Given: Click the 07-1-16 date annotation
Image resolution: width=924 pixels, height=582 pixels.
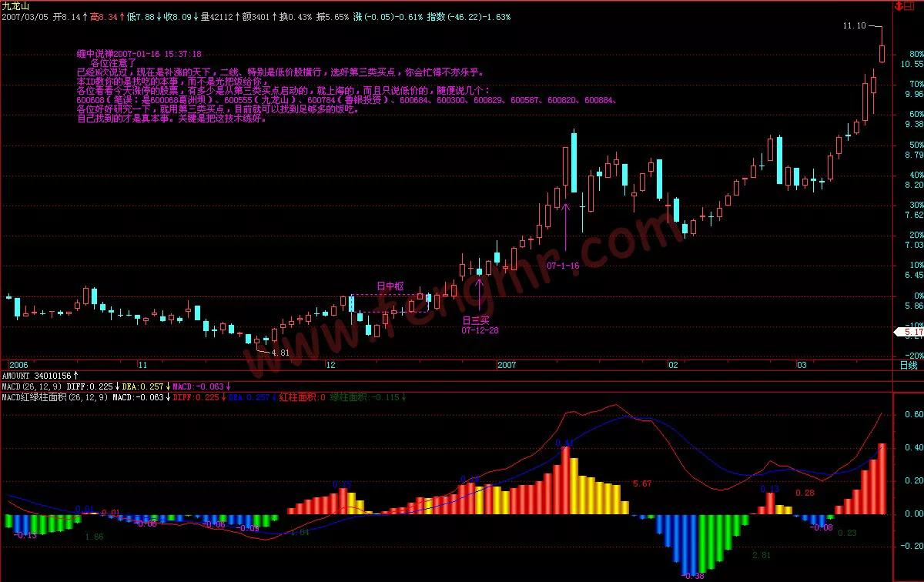Looking at the screenshot, I should pos(563,265).
